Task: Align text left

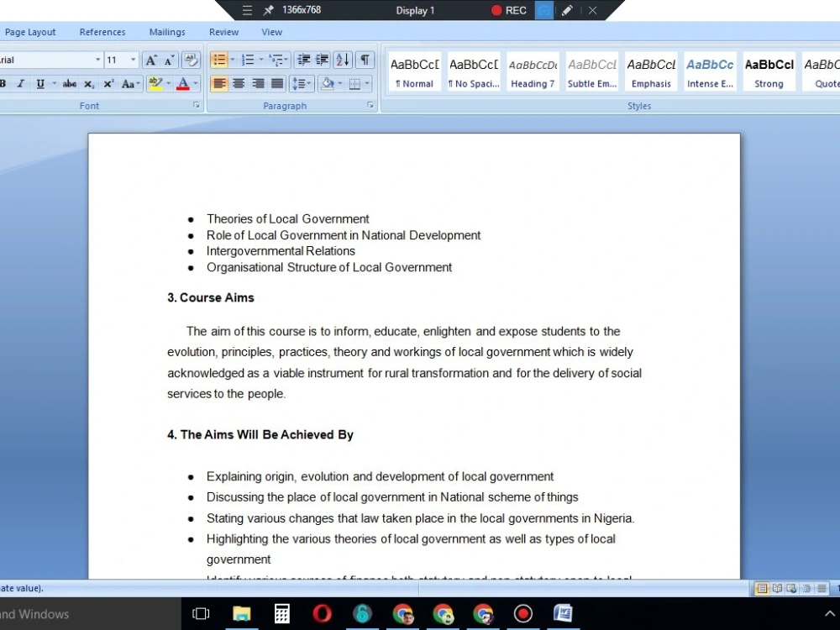Action: pyautogui.click(x=219, y=83)
